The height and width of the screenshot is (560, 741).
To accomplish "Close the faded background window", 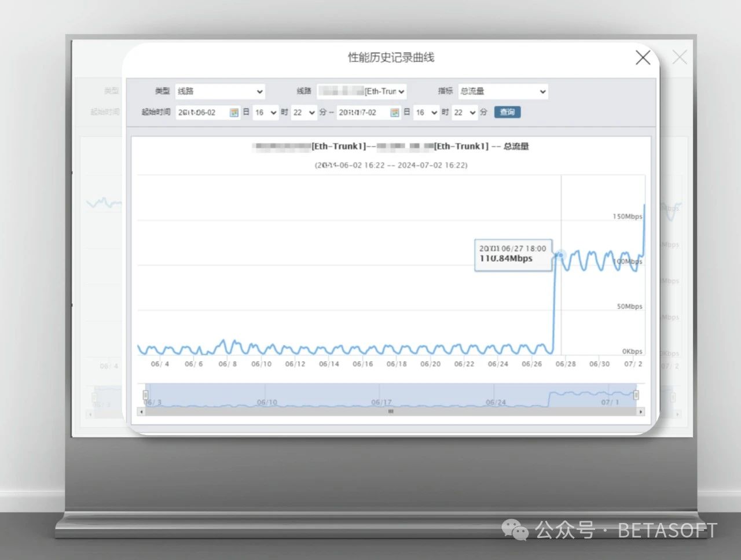I will click(680, 57).
